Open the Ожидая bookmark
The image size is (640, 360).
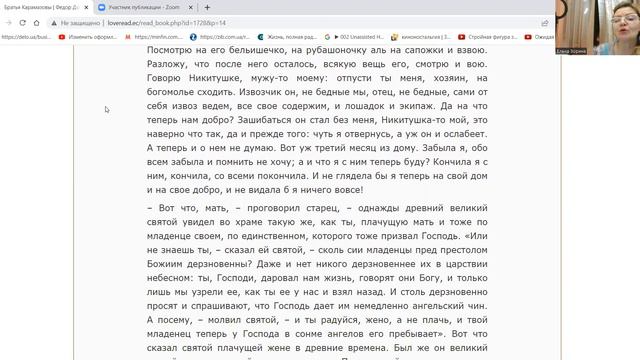[540, 37]
